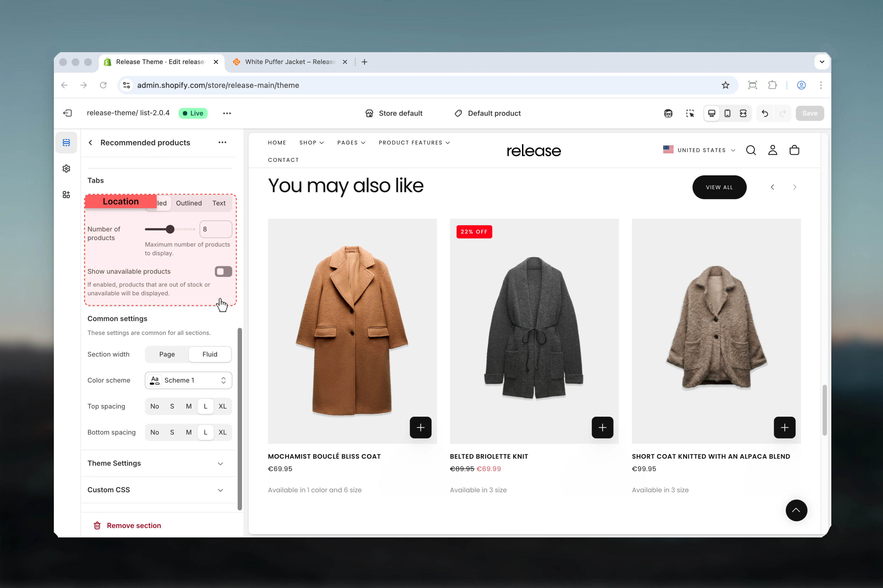Viewport: 883px width, 588px height.
Task: Set Bottom spacing to S
Action: [x=172, y=432]
